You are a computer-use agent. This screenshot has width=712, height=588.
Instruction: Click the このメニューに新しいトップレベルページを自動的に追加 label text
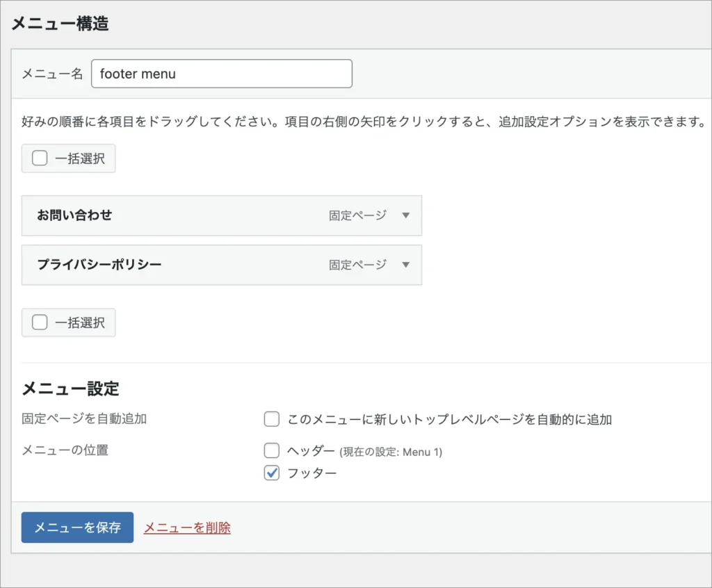(x=449, y=420)
